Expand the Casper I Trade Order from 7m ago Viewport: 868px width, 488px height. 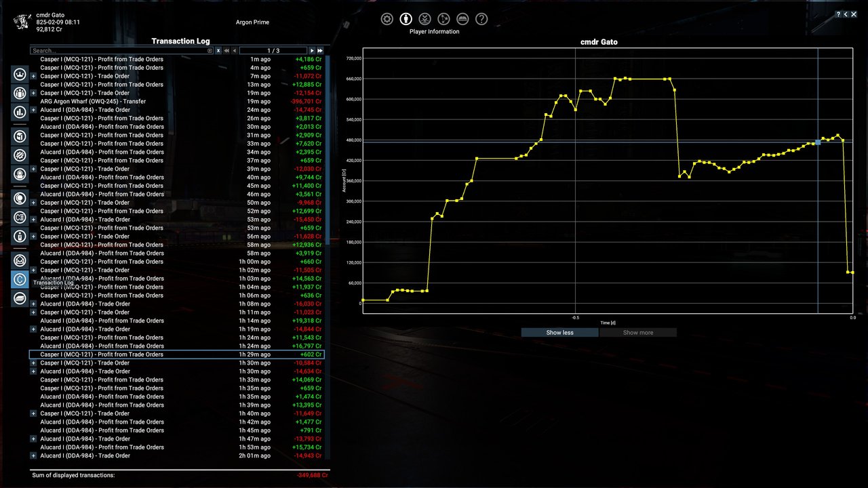coord(33,76)
